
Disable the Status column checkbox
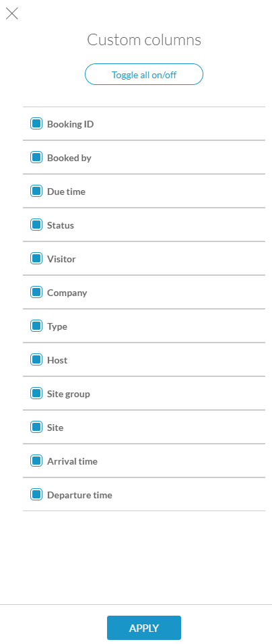[36, 225]
